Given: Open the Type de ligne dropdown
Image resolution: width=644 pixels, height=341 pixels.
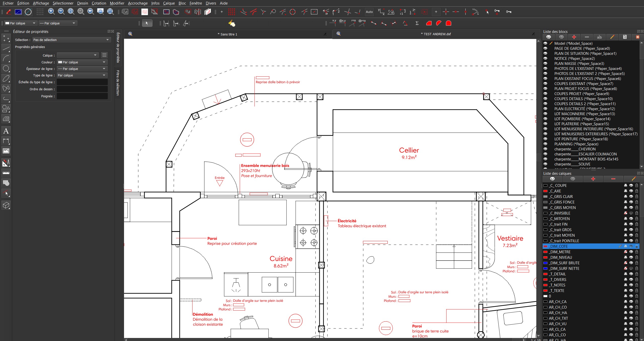Looking at the screenshot, I should [x=82, y=75].
